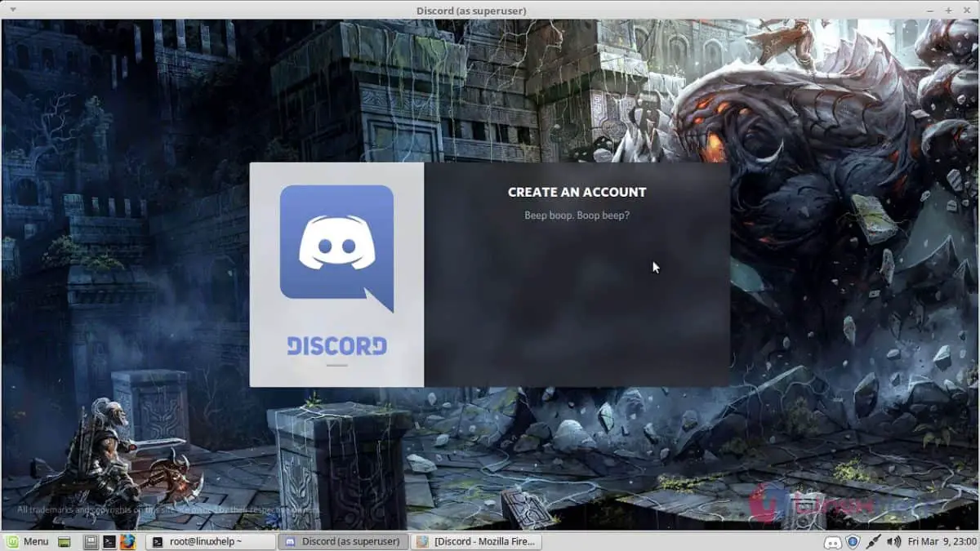The width and height of the screenshot is (980, 551).
Task: Open the network connection tray icon
Action: pos(873,541)
